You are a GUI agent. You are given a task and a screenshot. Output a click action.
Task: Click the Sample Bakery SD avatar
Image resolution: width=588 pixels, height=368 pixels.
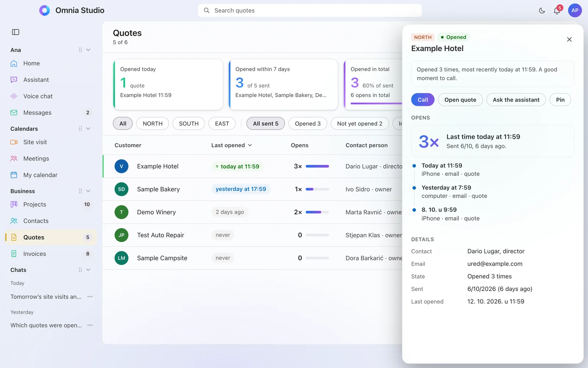(121, 189)
